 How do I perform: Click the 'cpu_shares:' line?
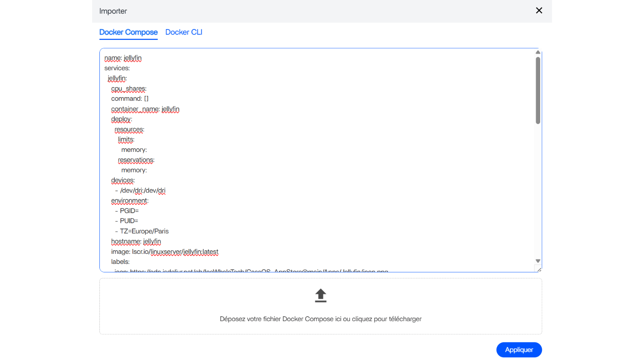129,89
